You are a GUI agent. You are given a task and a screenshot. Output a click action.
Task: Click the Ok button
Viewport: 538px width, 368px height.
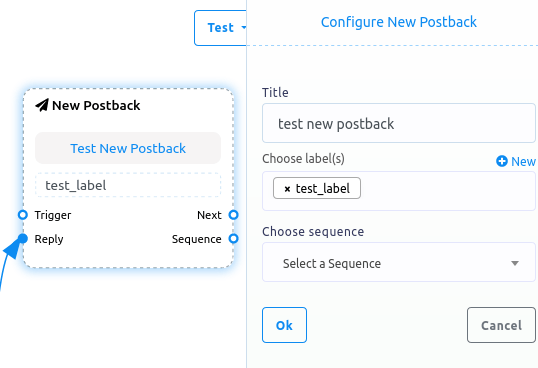284,325
